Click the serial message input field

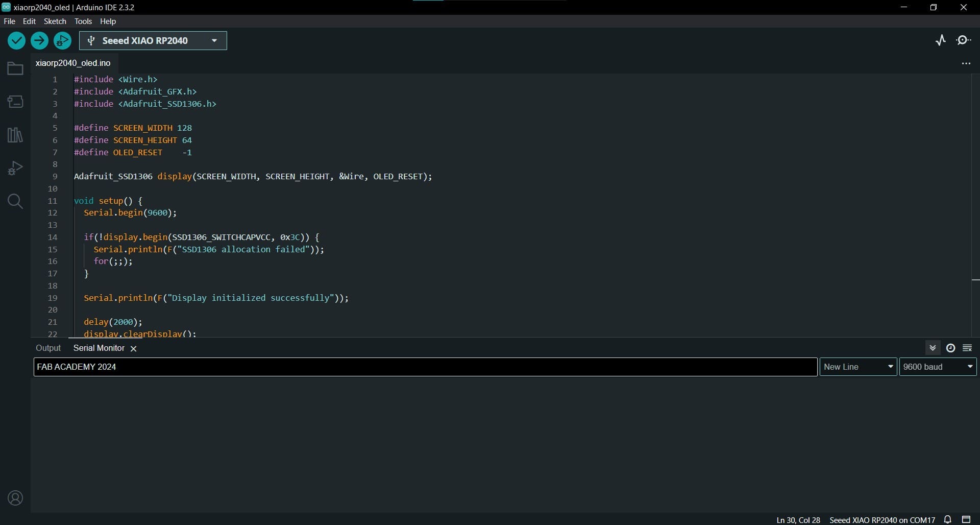pos(426,367)
